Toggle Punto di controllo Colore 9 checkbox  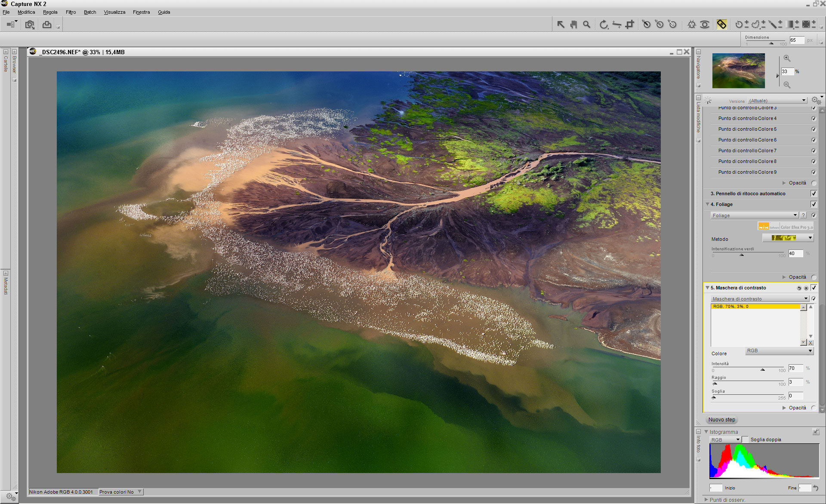coord(814,172)
